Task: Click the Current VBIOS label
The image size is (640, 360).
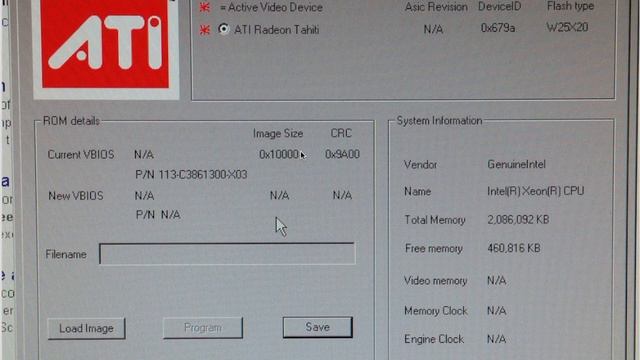Action: (81, 155)
